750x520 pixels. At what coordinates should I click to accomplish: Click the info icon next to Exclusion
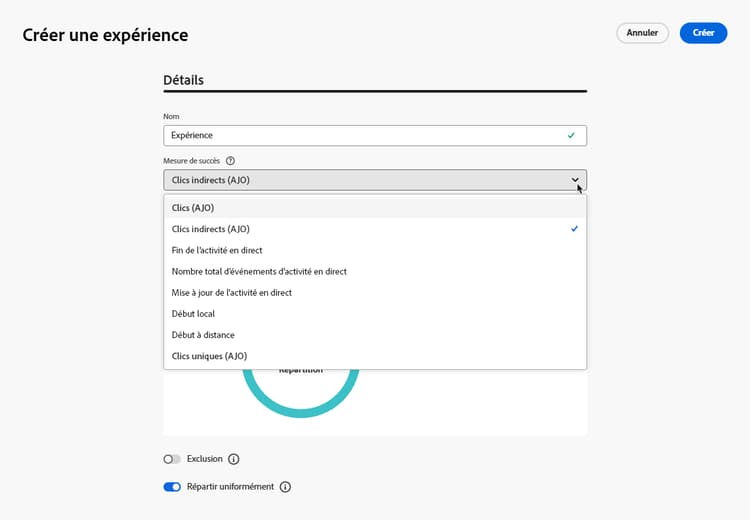click(x=234, y=459)
